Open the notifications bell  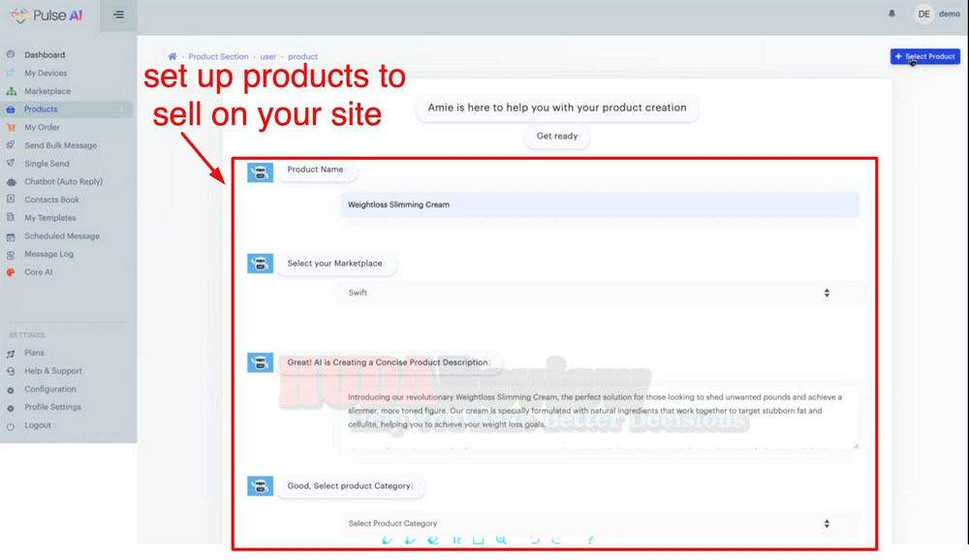point(891,14)
